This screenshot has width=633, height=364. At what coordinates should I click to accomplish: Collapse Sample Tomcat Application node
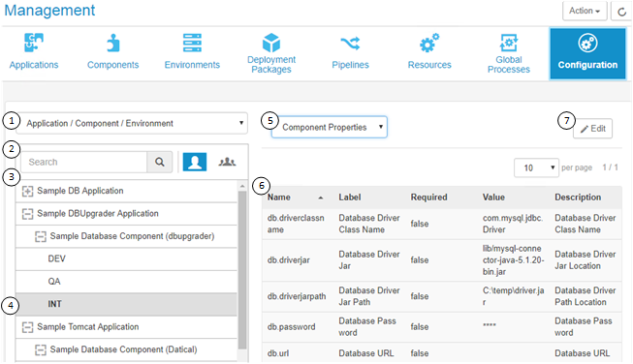27,327
